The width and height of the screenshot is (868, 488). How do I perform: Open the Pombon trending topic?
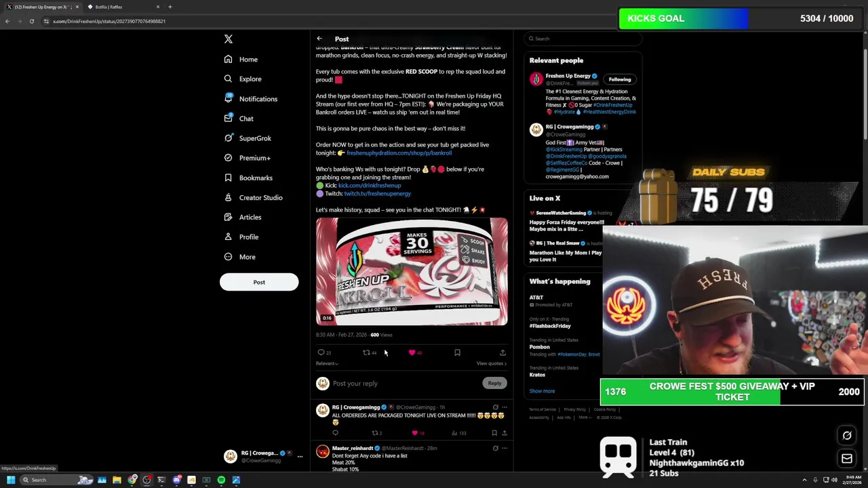click(x=540, y=347)
